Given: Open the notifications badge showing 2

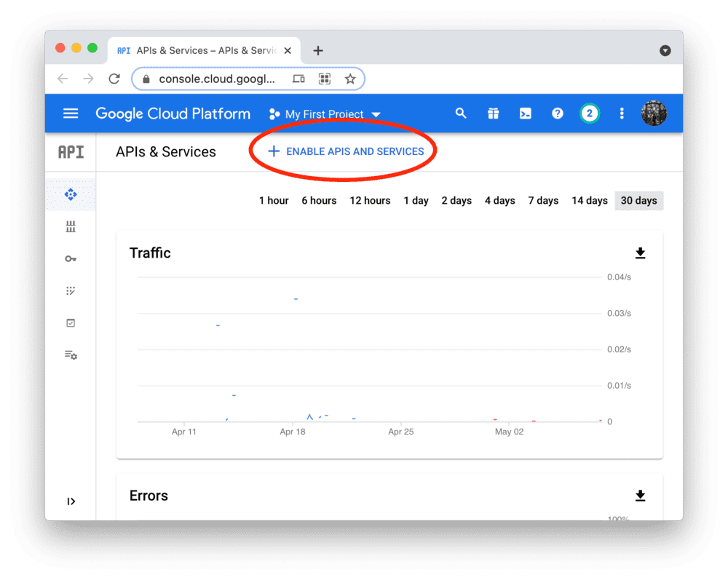Looking at the screenshot, I should 589,114.
